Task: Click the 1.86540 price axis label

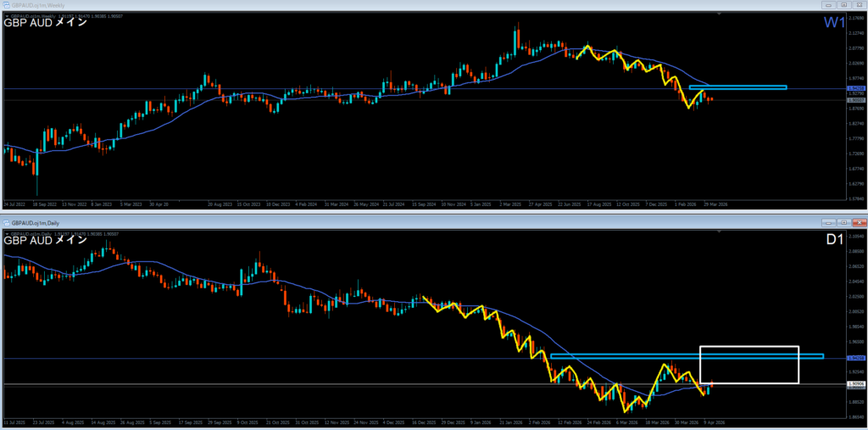Action: [x=854, y=416]
